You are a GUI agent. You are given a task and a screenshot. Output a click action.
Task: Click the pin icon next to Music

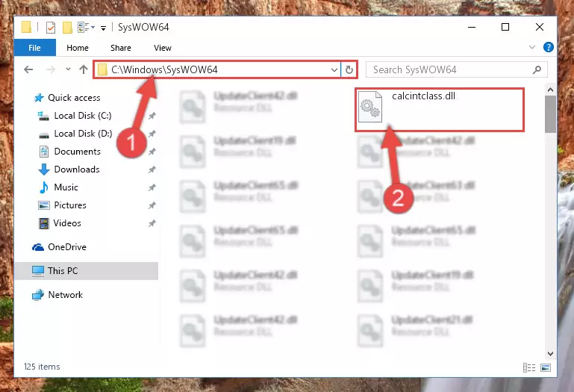(x=152, y=187)
